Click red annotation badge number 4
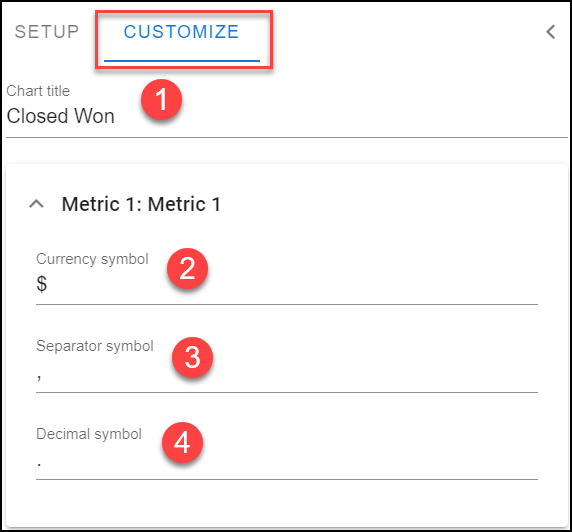This screenshot has width=572, height=532. click(x=182, y=442)
